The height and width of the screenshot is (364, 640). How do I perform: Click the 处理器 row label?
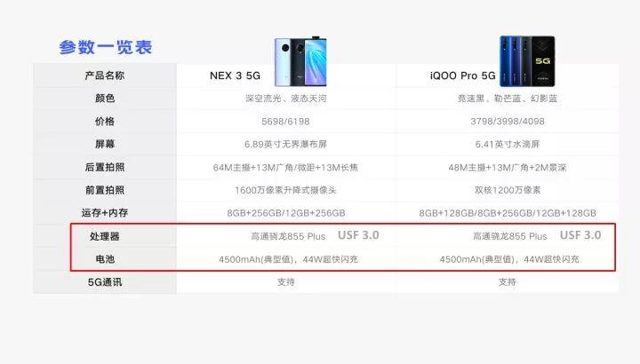pos(105,236)
